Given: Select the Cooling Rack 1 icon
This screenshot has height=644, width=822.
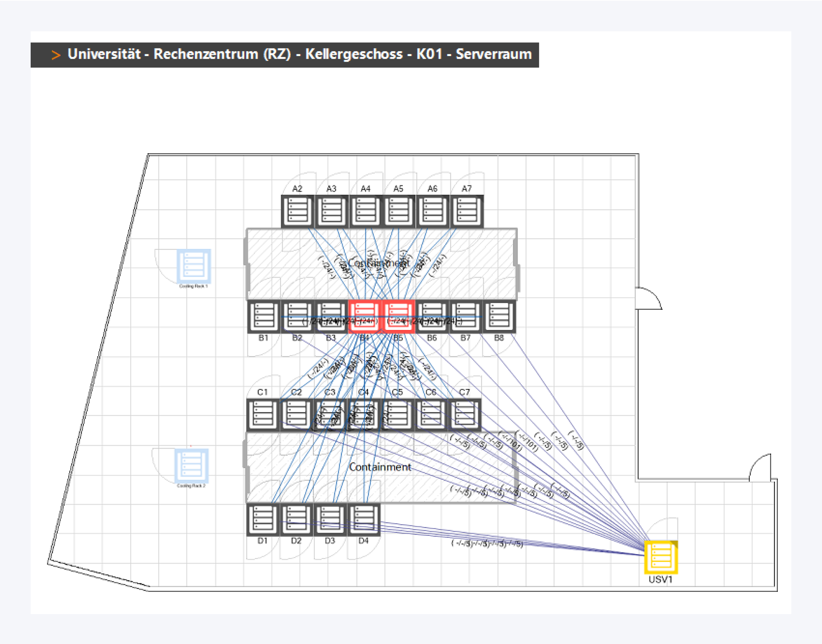Looking at the screenshot, I should [194, 266].
